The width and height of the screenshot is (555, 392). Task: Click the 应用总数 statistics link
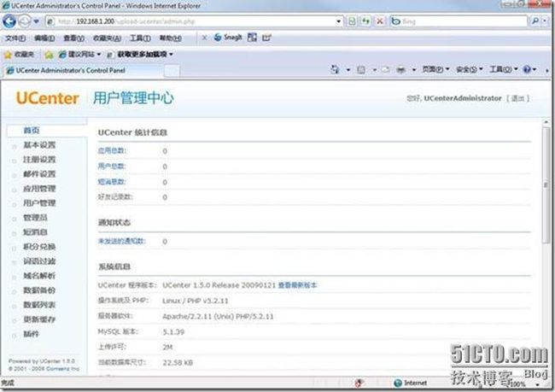(x=112, y=150)
